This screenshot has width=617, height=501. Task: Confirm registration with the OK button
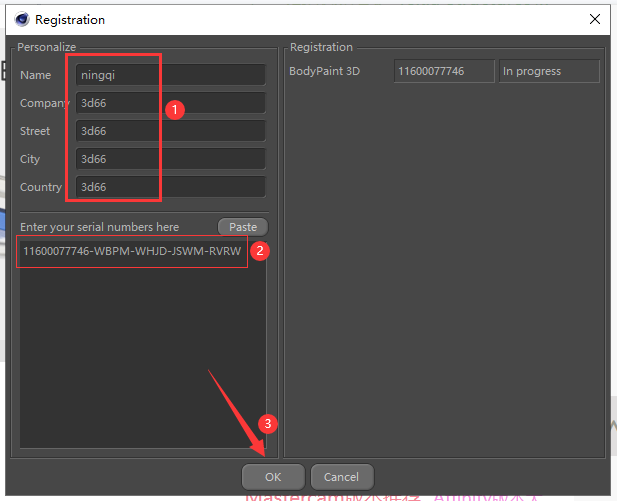(273, 477)
